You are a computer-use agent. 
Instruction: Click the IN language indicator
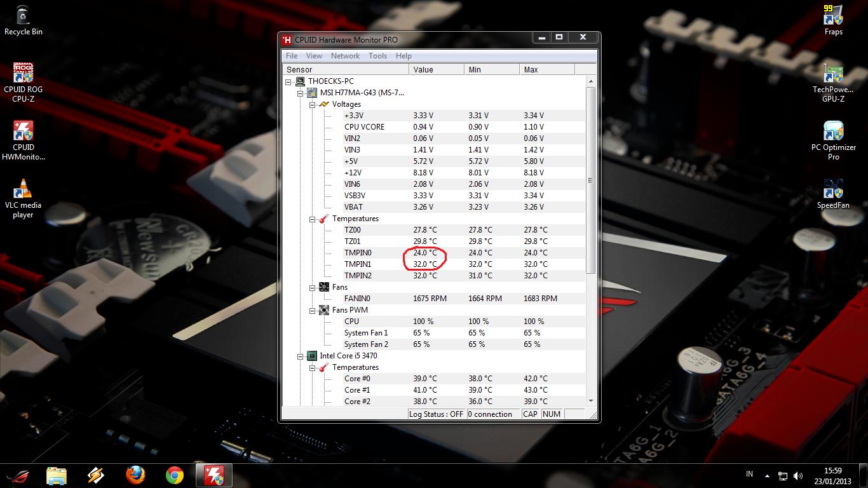click(x=749, y=474)
